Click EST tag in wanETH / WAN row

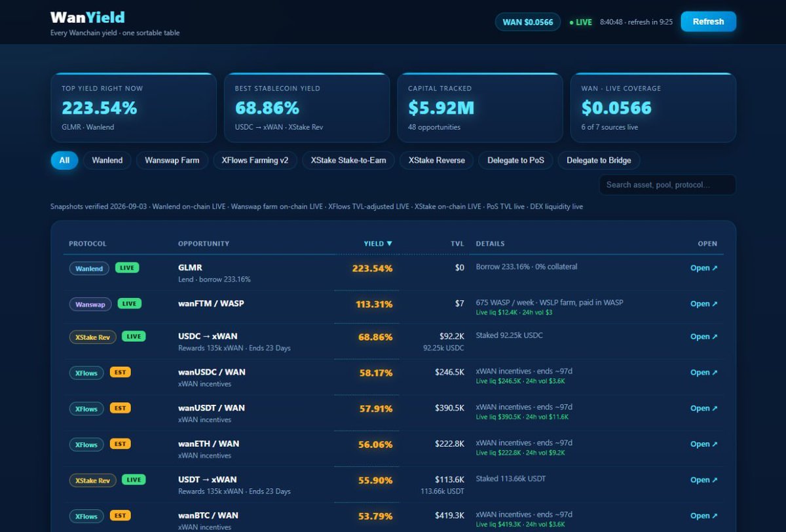[120, 444]
